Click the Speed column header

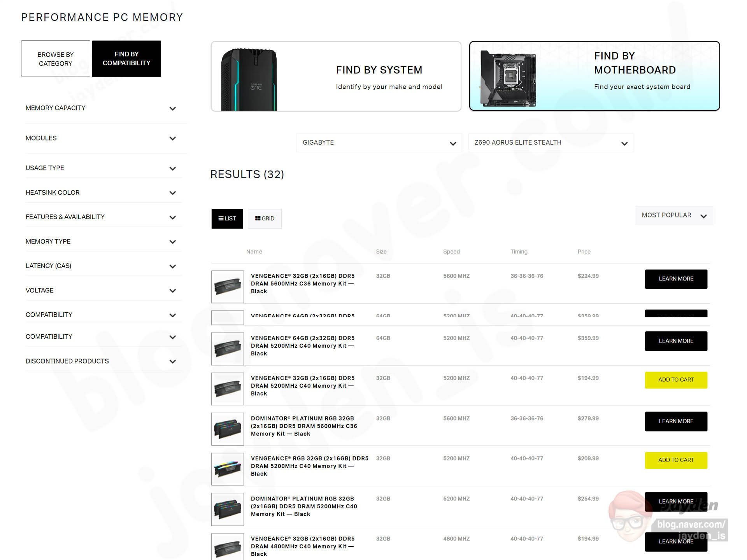pyautogui.click(x=451, y=252)
